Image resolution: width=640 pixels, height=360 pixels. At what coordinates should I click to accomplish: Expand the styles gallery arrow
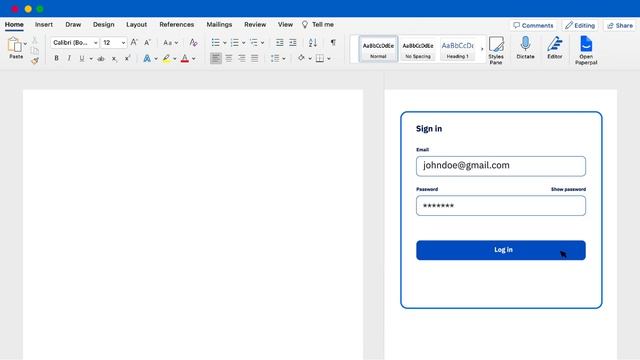click(482, 49)
